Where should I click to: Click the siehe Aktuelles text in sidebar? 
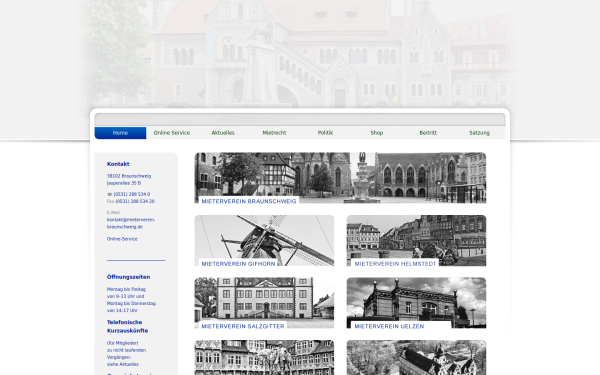coord(123,364)
